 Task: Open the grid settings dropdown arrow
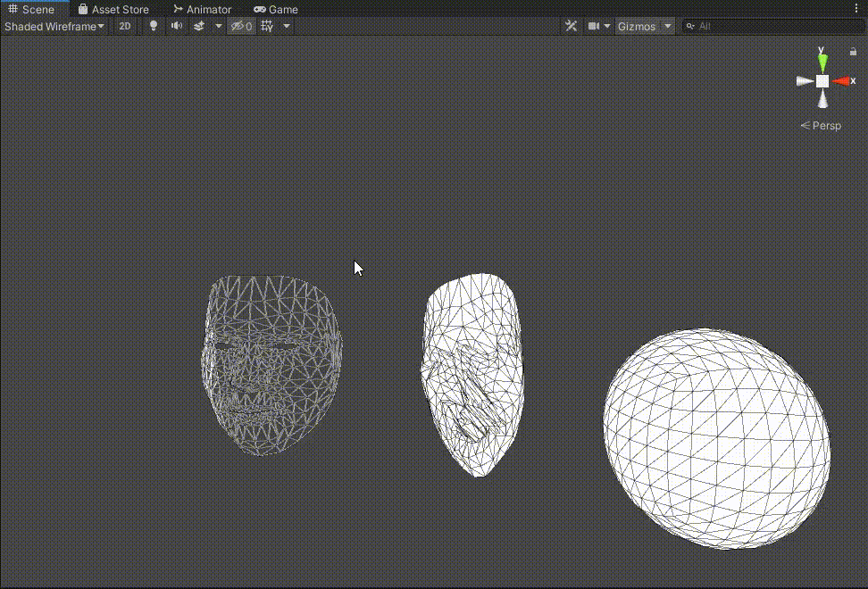(287, 26)
